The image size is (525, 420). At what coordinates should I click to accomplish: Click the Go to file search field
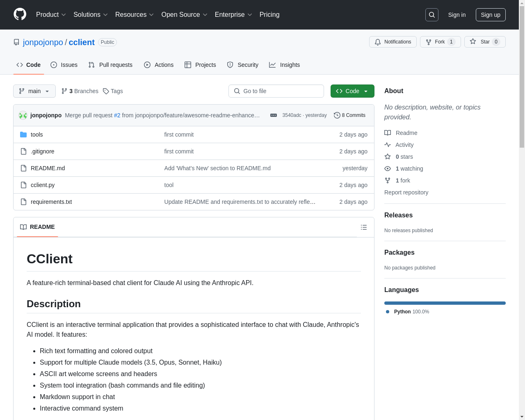(x=276, y=91)
